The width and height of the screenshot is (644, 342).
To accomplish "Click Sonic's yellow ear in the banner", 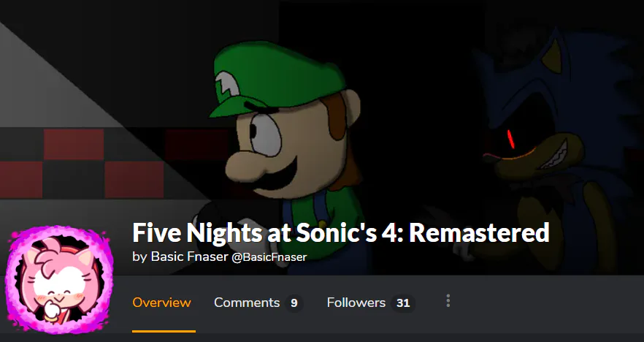I will pyautogui.click(x=551, y=56).
